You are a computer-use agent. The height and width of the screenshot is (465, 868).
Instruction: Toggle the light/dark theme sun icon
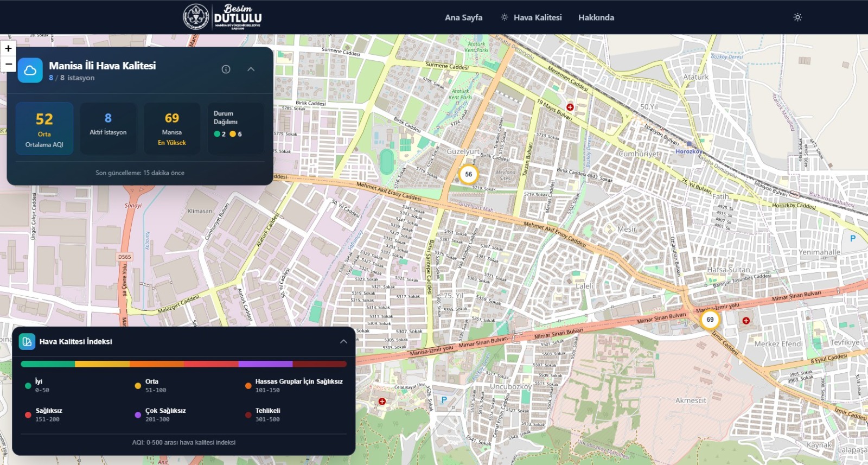point(797,17)
